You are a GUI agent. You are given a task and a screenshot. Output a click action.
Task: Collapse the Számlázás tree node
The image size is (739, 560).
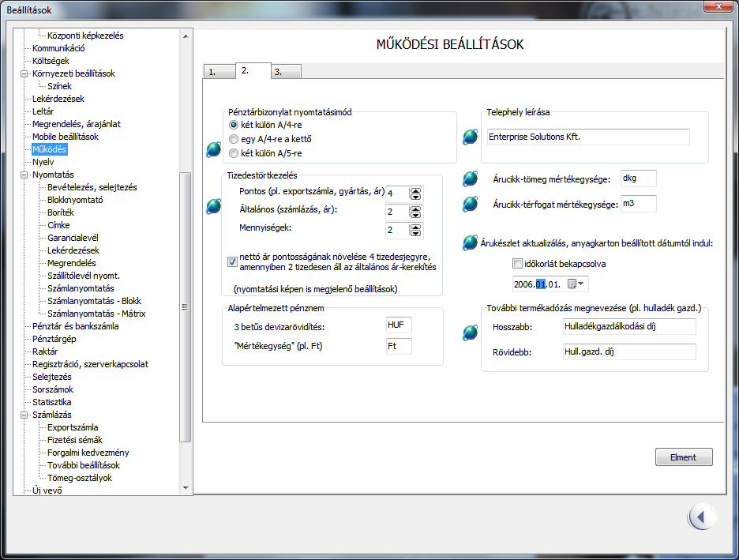24,415
